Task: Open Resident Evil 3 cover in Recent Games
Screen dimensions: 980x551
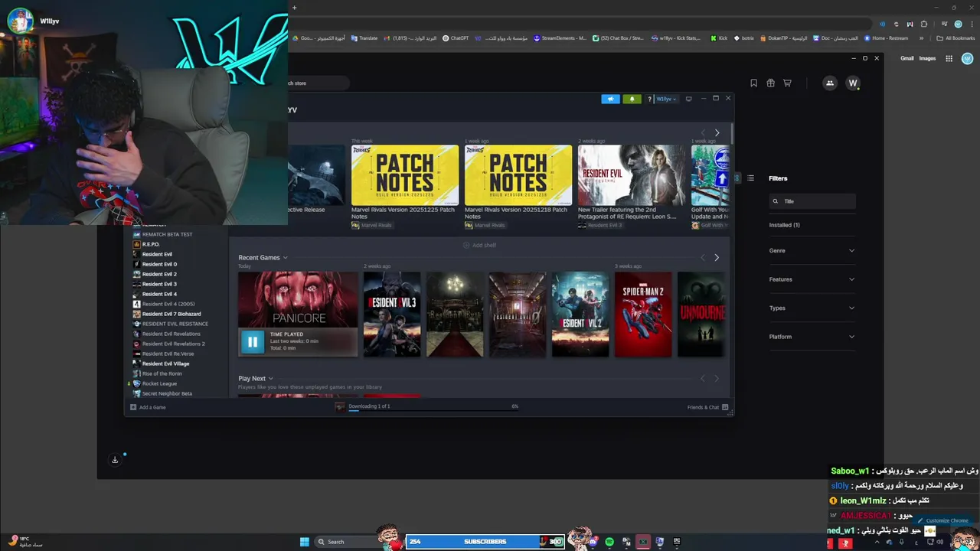Action: coord(392,314)
